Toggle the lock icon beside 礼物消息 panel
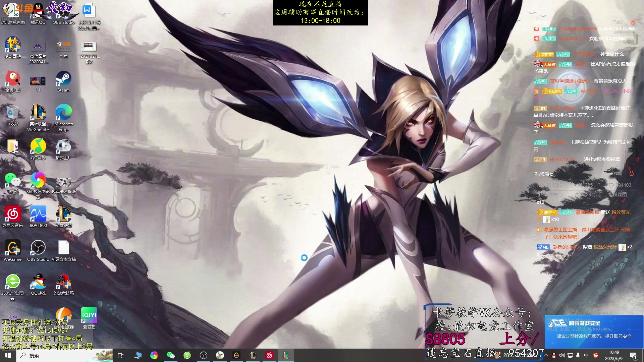The image size is (644, 362). pyautogui.click(x=632, y=173)
